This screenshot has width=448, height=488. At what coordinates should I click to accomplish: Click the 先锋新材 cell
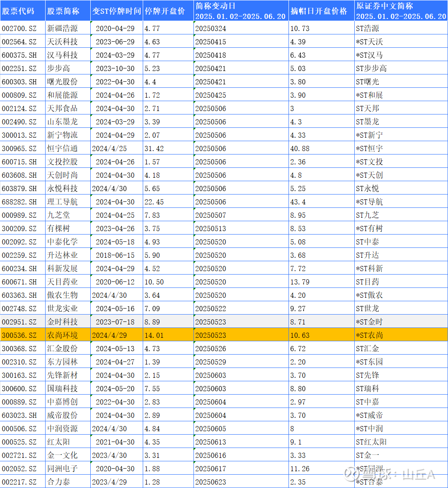click(x=68, y=375)
